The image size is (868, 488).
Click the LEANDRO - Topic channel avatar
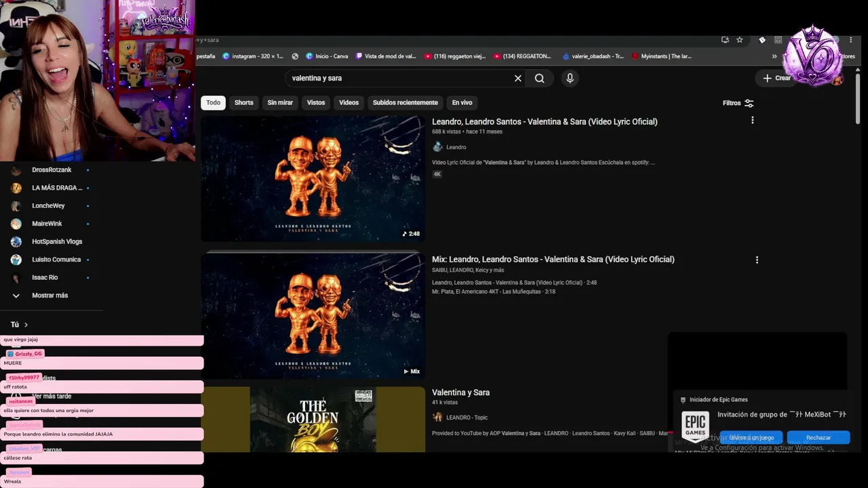point(437,418)
